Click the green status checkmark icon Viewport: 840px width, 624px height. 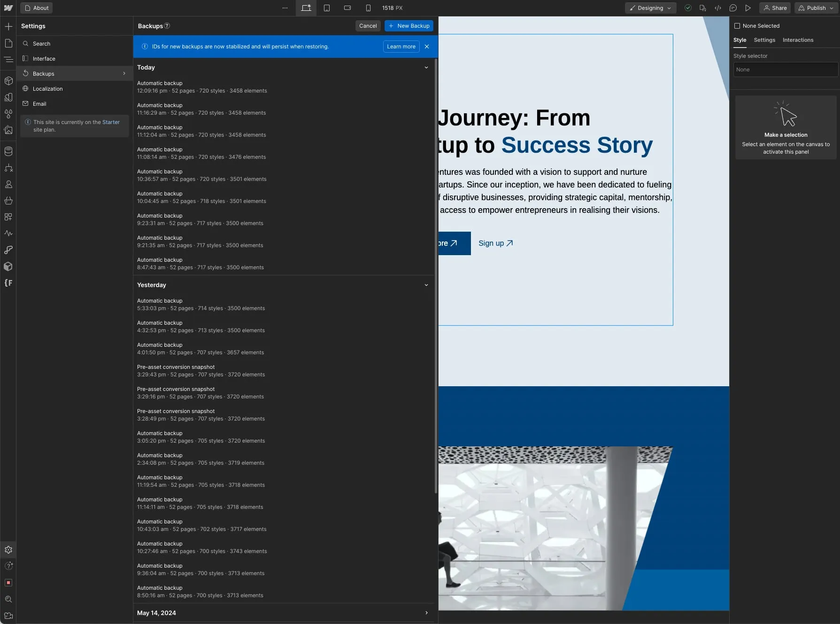pyautogui.click(x=688, y=8)
